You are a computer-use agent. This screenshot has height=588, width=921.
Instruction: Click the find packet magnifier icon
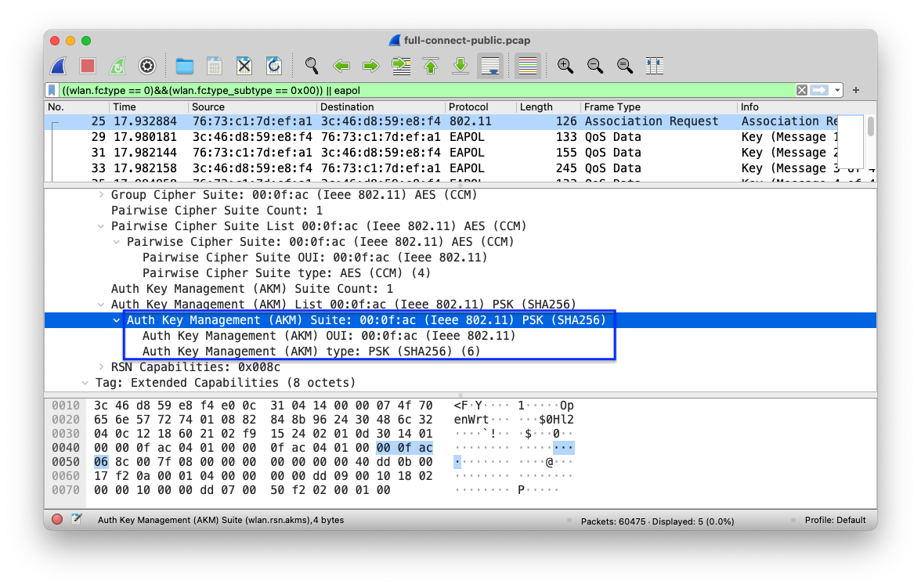click(312, 67)
